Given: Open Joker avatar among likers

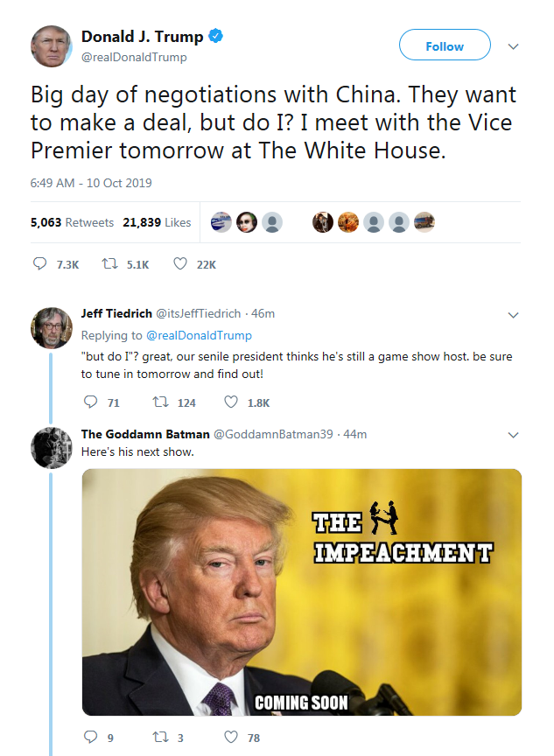Looking at the screenshot, I should [x=247, y=222].
